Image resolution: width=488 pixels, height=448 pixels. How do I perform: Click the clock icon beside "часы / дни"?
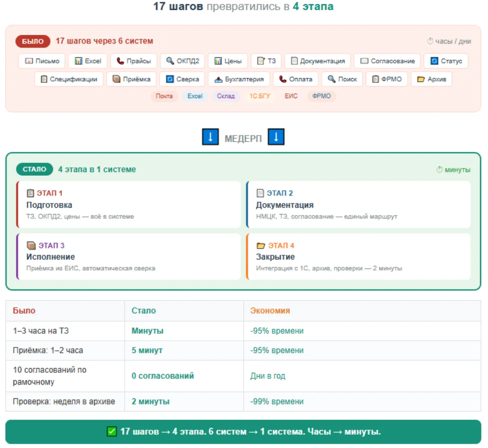click(430, 41)
